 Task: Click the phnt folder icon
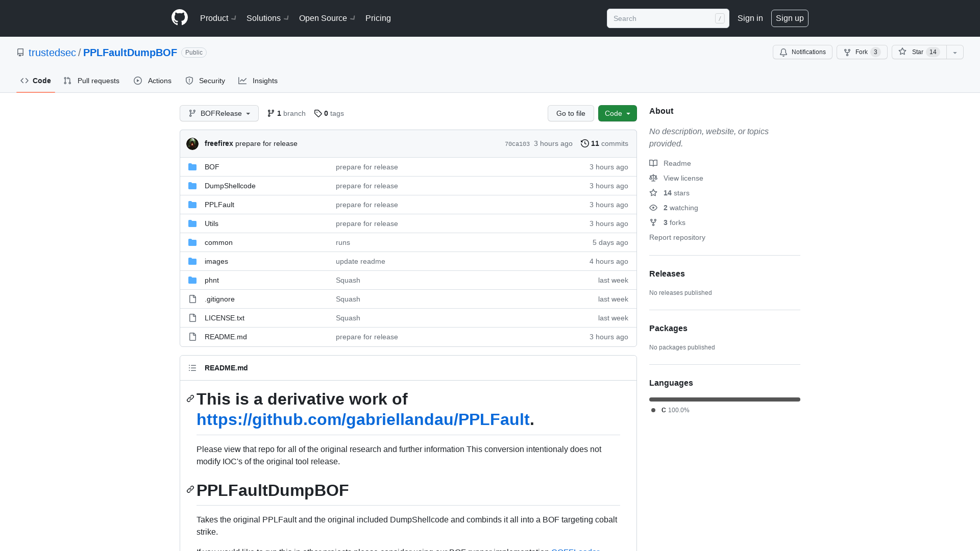[x=192, y=280]
